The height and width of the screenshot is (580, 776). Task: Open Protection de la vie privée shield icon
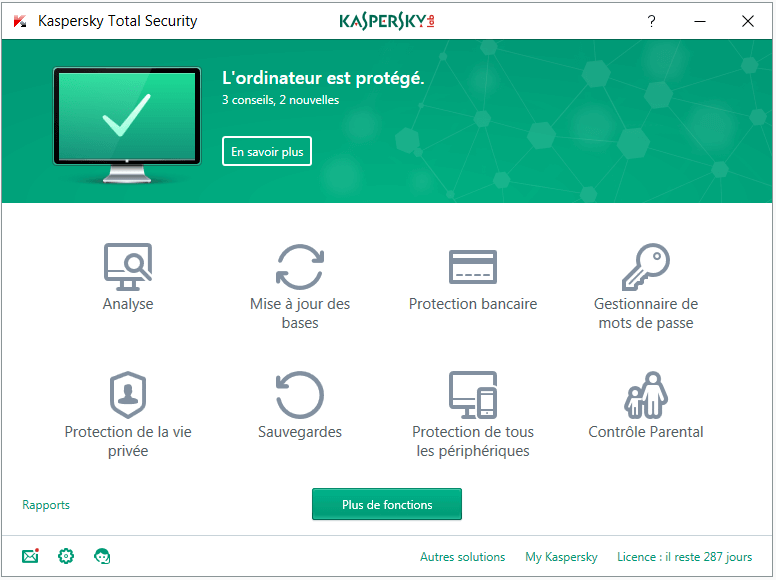pos(128,395)
